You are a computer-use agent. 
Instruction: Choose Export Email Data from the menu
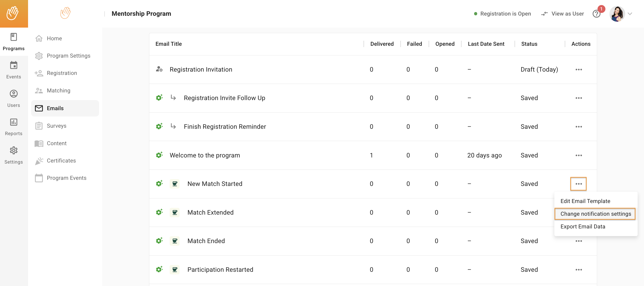pos(583,226)
